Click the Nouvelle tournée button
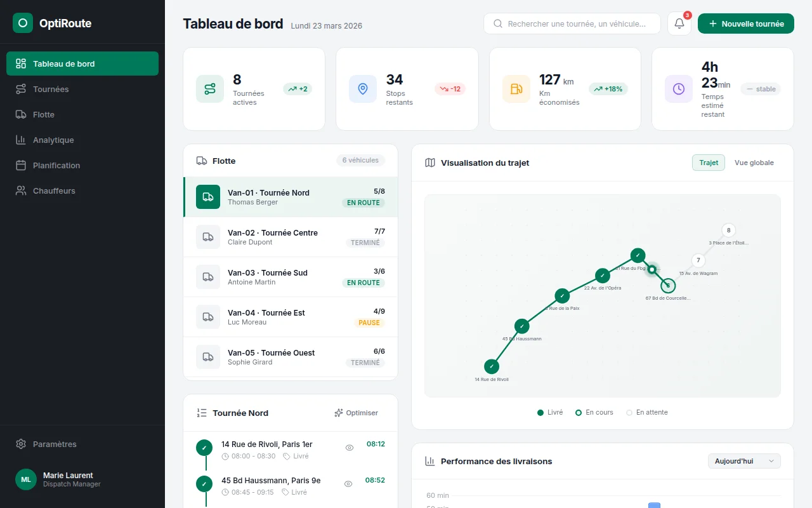The width and height of the screenshot is (812, 508). [745, 23]
